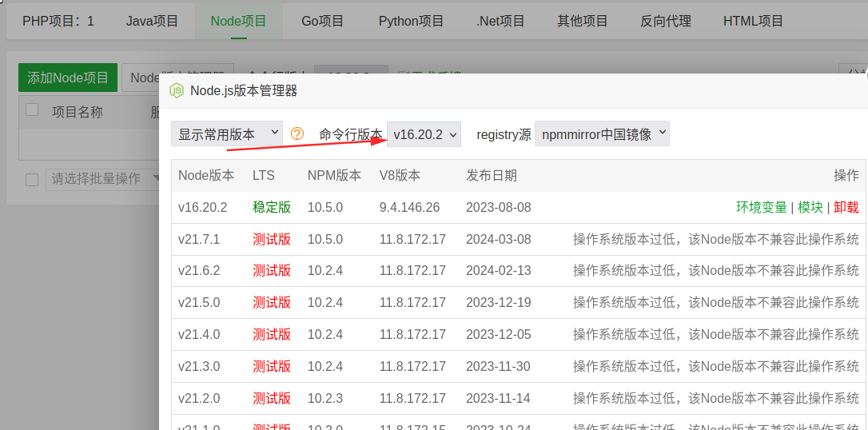Click the 发布日期 column header
This screenshot has width=868, height=430.
click(492, 175)
